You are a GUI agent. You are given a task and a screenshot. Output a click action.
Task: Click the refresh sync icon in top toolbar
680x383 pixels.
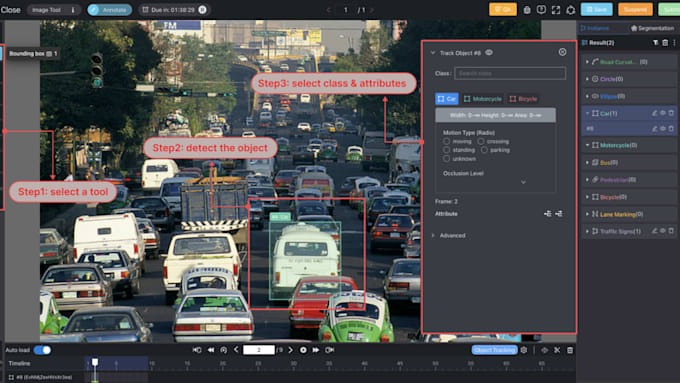click(x=571, y=10)
